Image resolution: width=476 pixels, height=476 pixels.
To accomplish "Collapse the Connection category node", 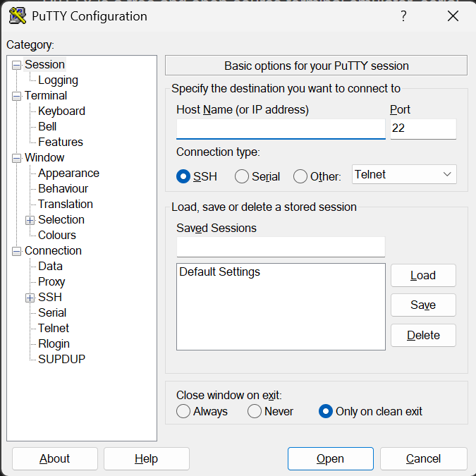I will tap(17, 251).
